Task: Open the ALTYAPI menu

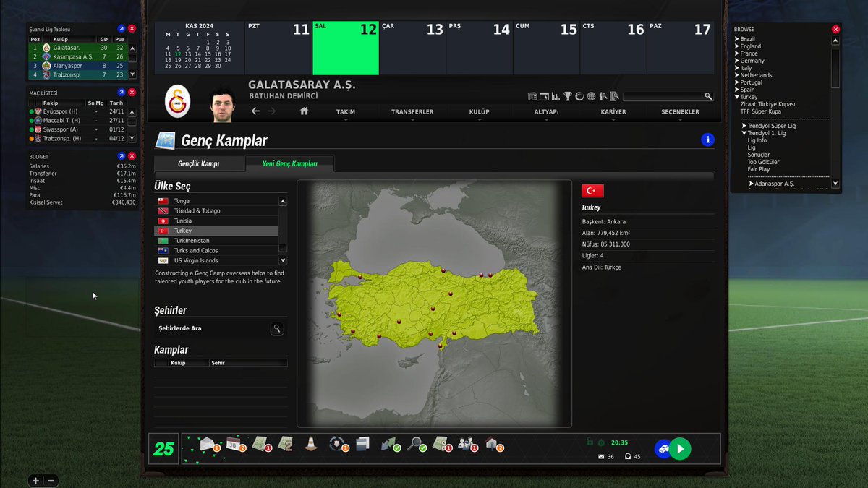Action: pyautogui.click(x=546, y=112)
